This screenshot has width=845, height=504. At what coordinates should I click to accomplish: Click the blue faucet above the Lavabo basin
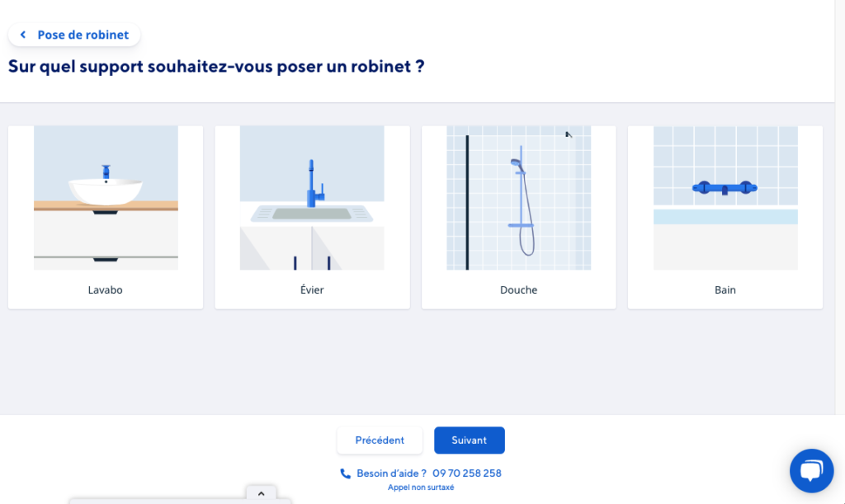click(106, 171)
